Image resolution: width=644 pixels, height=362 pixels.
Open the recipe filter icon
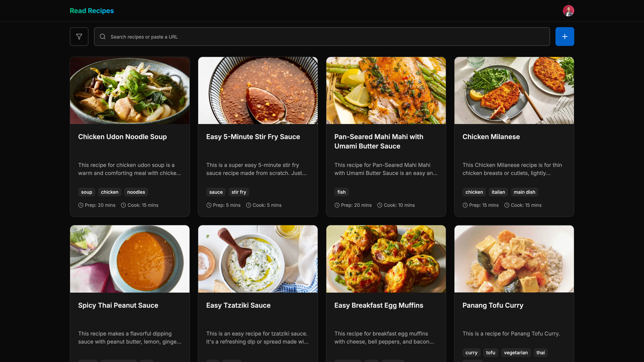point(79,37)
